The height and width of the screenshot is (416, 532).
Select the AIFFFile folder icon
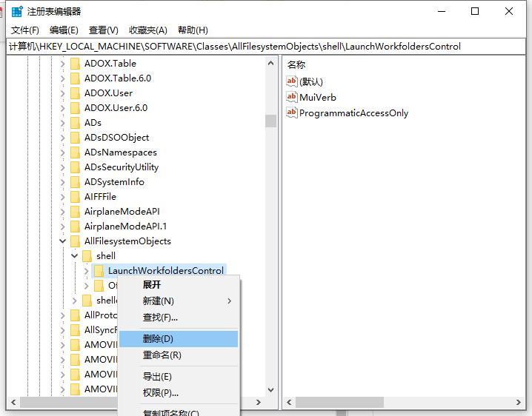click(76, 197)
